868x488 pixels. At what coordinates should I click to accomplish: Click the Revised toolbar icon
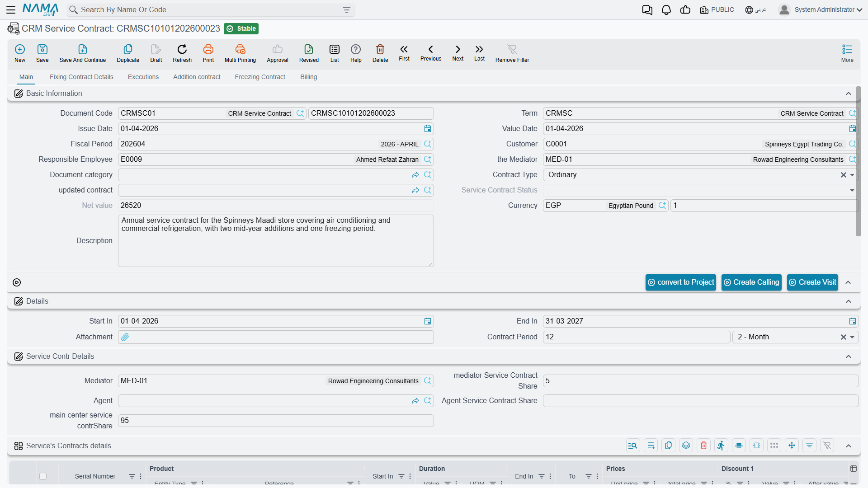point(309,53)
